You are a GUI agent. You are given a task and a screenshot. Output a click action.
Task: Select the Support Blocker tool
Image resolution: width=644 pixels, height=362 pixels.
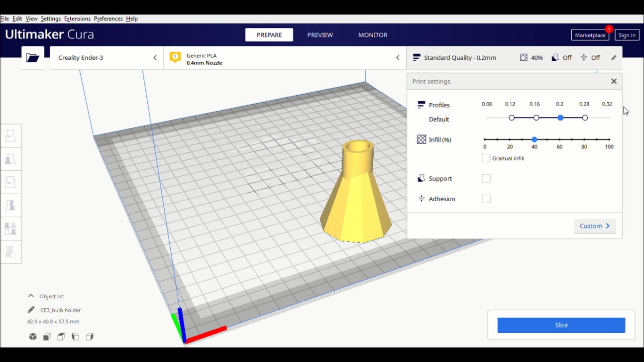pyautogui.click(x=10, y=252)
